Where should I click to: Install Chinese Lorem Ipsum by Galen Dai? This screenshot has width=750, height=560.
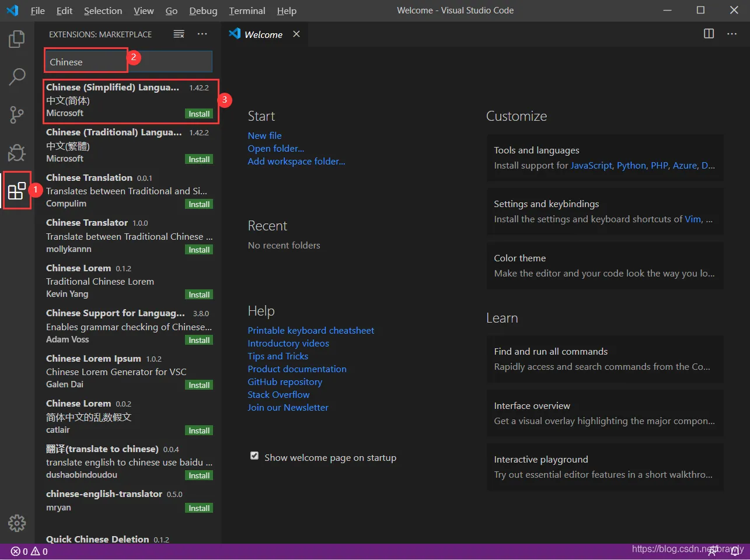click(x=199, y=385)
